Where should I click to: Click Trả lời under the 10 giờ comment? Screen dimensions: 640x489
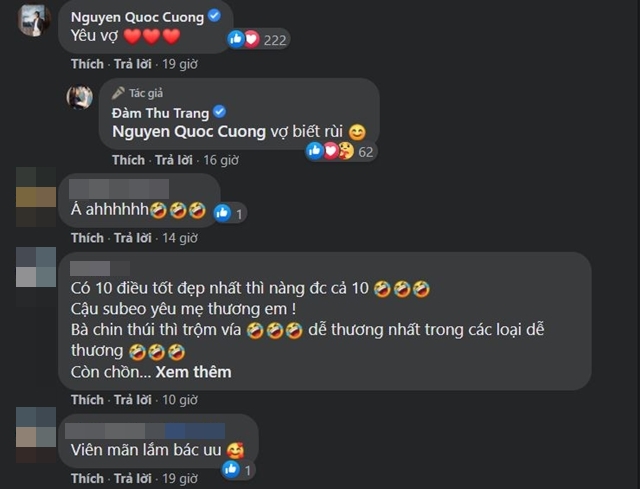click(133, 400)
